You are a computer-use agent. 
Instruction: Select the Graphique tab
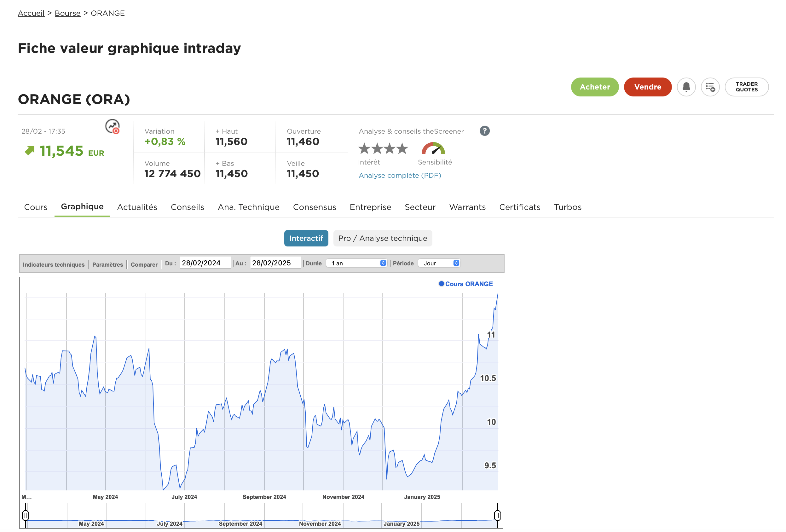pos(82,207)
